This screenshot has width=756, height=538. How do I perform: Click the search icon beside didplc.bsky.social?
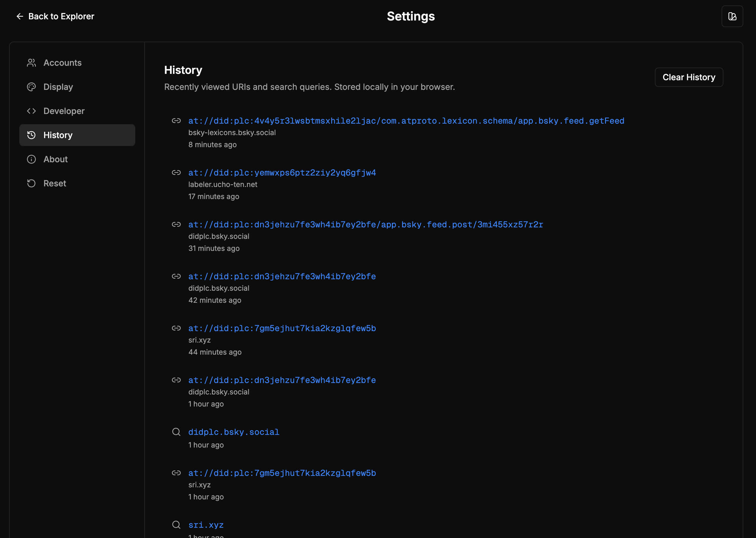[x=176, y=432]
